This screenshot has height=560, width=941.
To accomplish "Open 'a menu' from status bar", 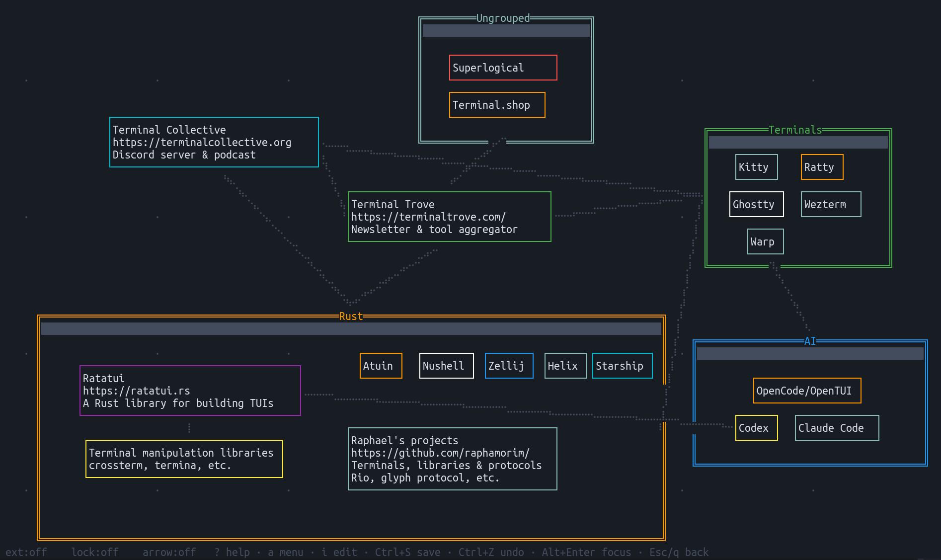I will tap(285, 552).
